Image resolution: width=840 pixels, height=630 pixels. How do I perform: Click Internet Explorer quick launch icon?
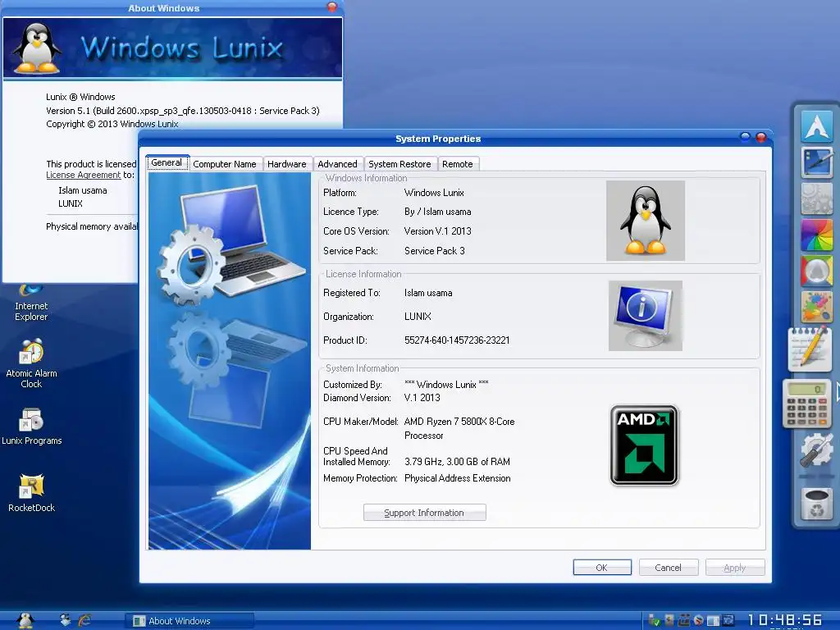coord(84,620)
